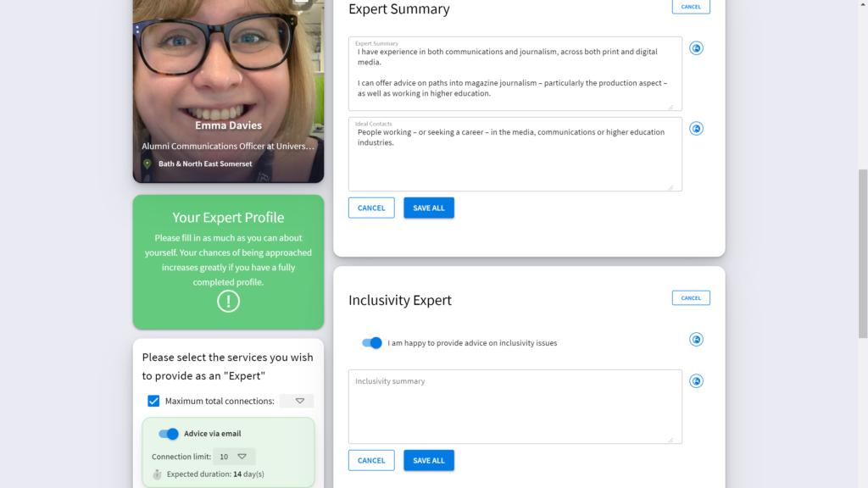Image resolution: width=868 pixels, height=488 pixels.
Task: Open the Maximum total connections dropdown
Action: (x=297, y=401)
